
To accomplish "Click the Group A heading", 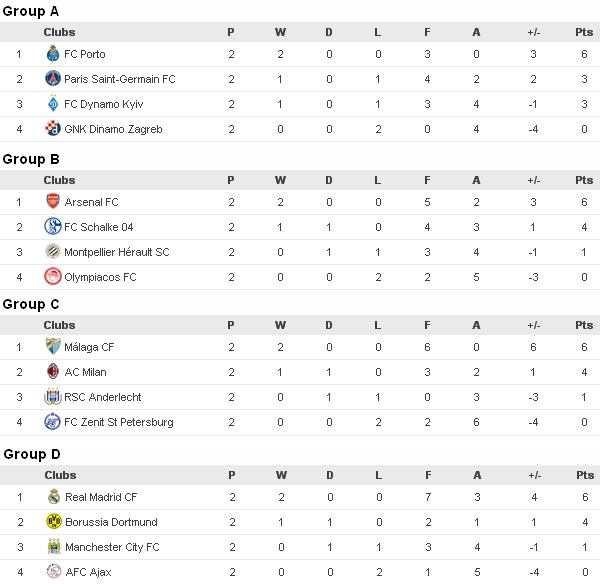I will click(31, 11).
